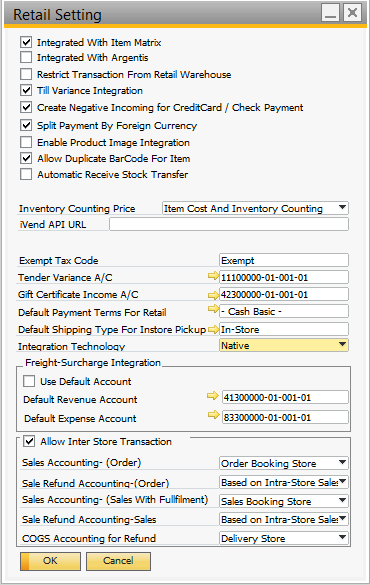Open link arrow for Default Expense Account
This screenshot has width=370, height=585.
tap(213, 414)
